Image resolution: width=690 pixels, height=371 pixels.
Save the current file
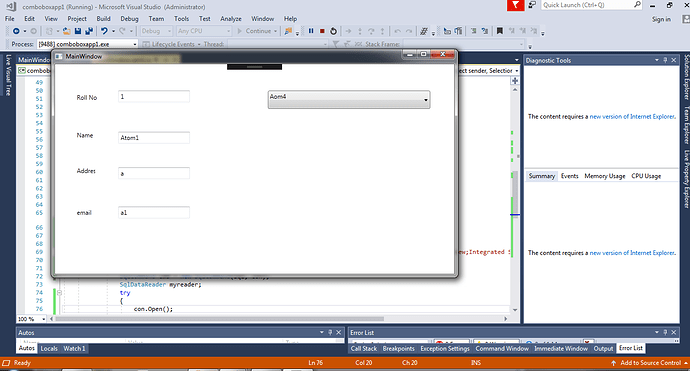coord(78,31)
